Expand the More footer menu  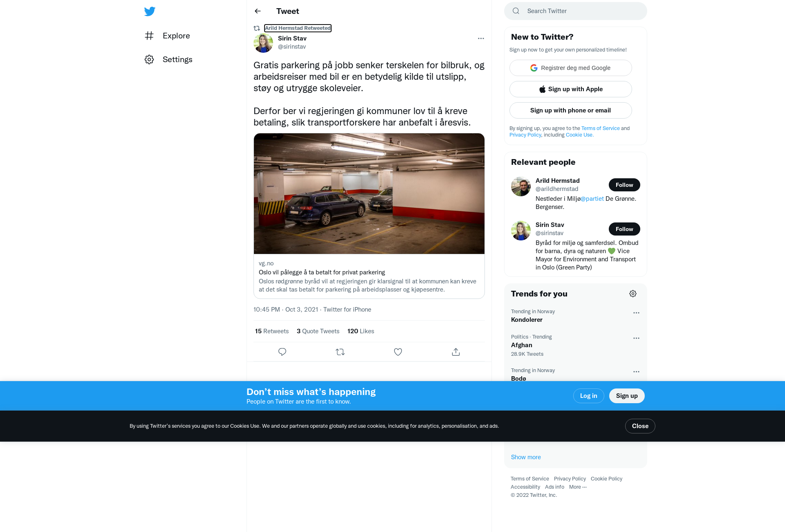578,487
